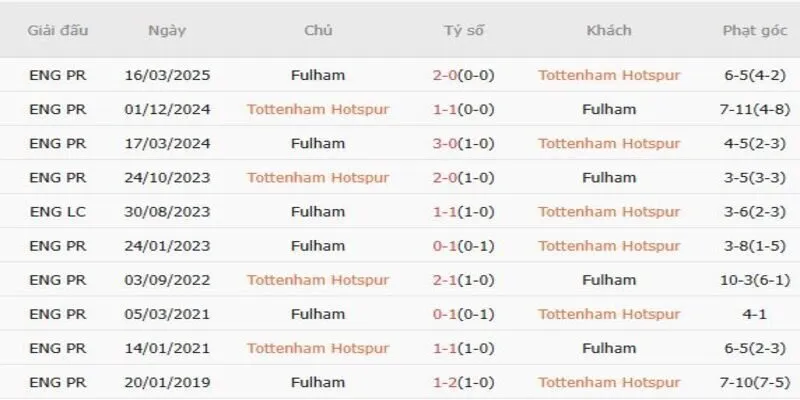Open Tottenham Hotspur home link on 14/01/2021

(318, 348)
